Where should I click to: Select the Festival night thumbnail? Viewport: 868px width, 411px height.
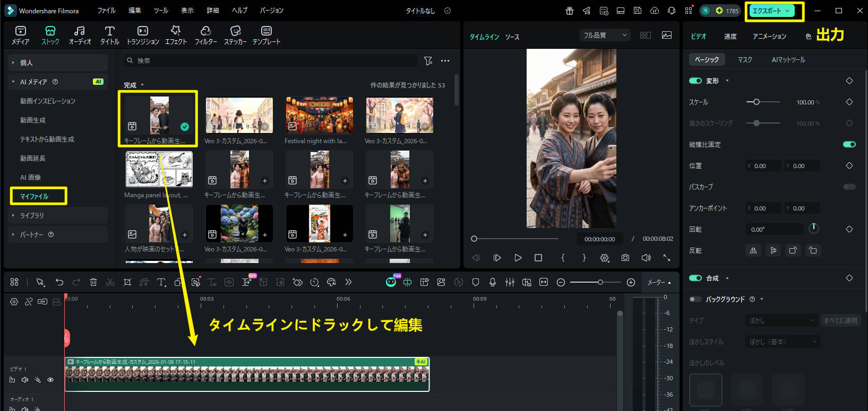[320, 115]
